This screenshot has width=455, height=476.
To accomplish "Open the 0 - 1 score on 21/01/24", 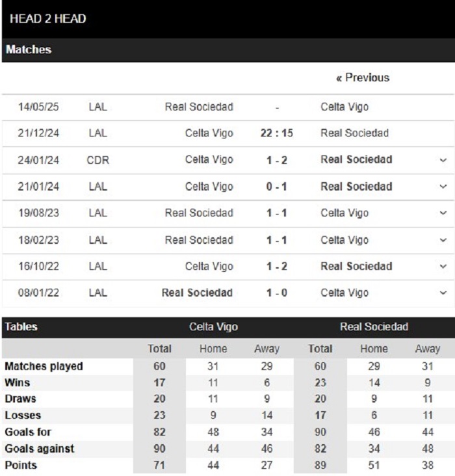I will [x=276, y=187].
